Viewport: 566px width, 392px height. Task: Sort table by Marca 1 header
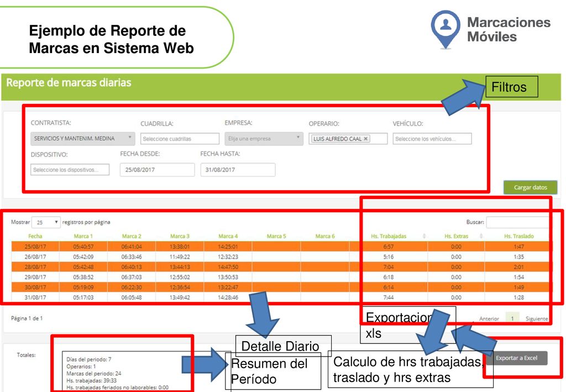click(83, 236)
